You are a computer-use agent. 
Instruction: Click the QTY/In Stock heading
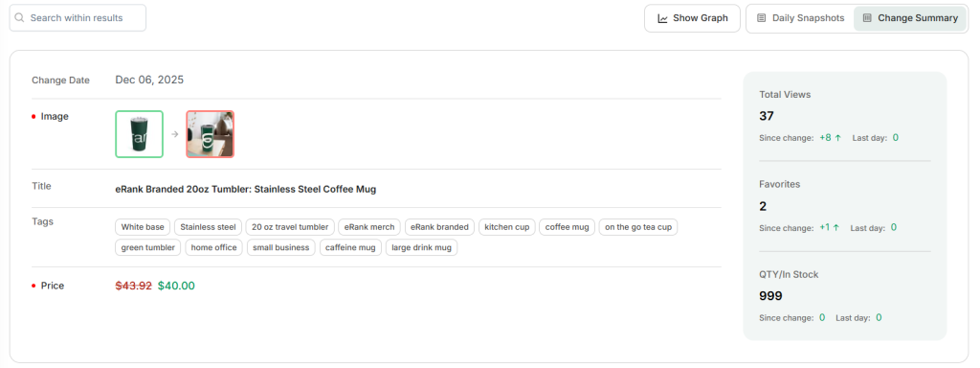[789, 275]
